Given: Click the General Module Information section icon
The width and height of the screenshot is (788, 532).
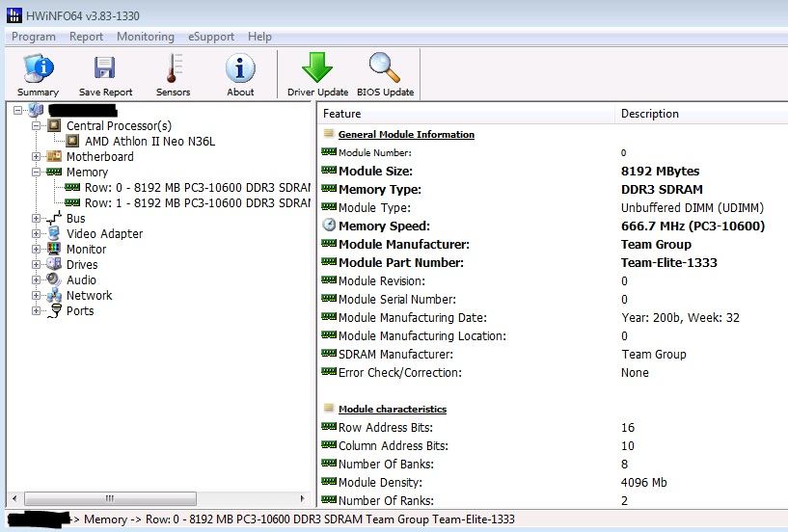Looking at the screenshot, I should pos(329,134).
